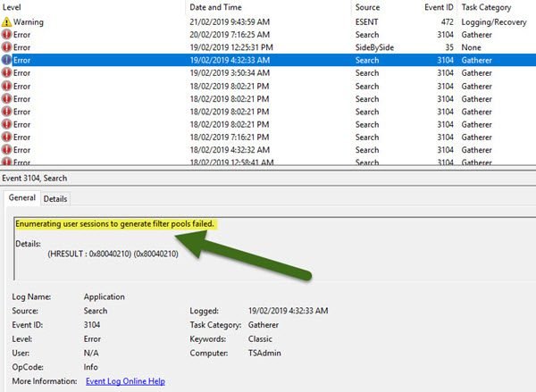Select the date cell 18/02/2019 7:16:21 PM
Image resolution: width=536 pixels, height=392 pixels.
tap(230, 137)
